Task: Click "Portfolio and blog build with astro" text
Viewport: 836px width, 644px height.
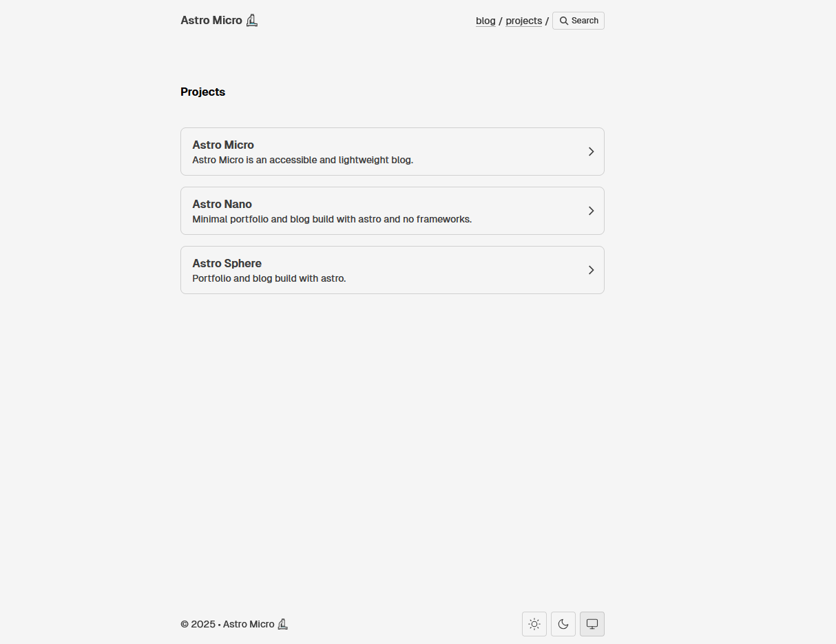Action: 269,278
